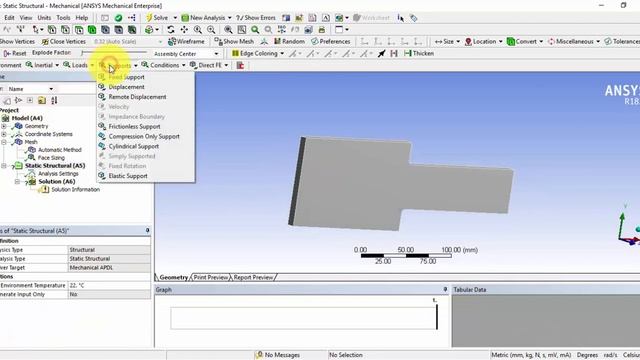Select Face Sizing in the tree
Viewport: 640px width, 360px height.
coord(51,158)
